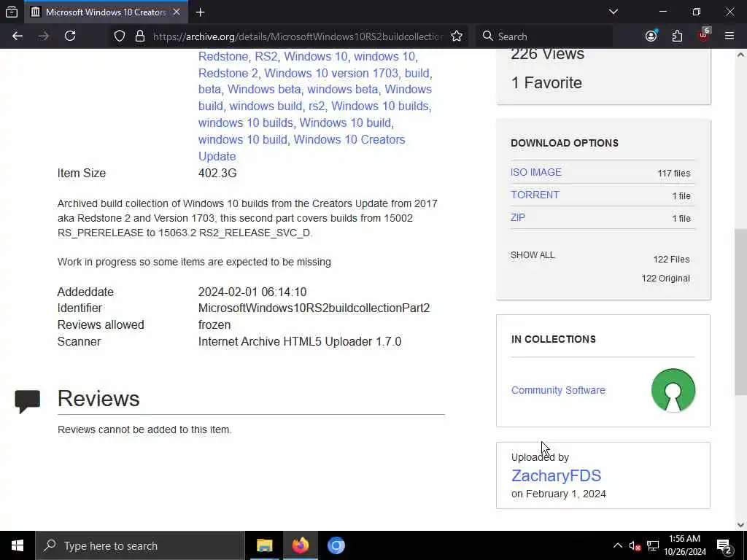Open uploader ZacharyFDS profile
This screenshot has width=747, height=560.
tap(556, 475)
